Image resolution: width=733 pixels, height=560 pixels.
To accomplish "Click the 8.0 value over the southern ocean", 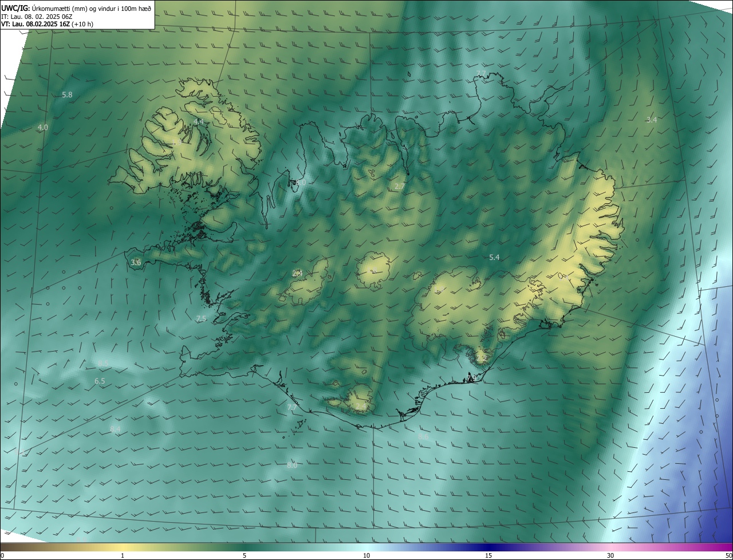I will click(x=292, y=465).
